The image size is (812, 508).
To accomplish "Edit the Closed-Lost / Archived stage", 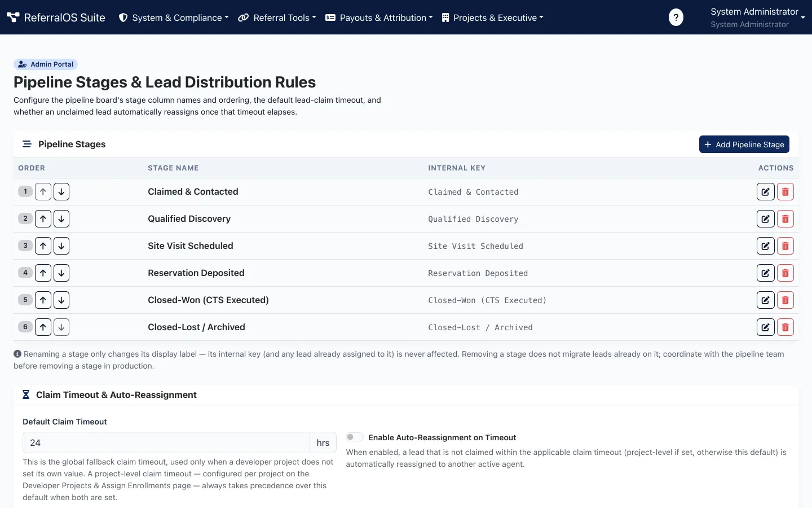I will (765, 327).
